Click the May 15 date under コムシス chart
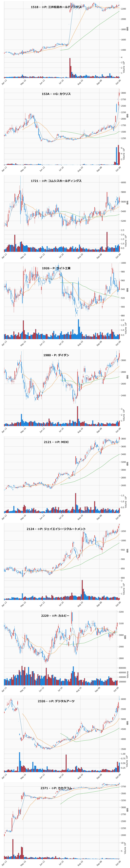The height and width of the screenshot is (868, 130). point(23,256)
